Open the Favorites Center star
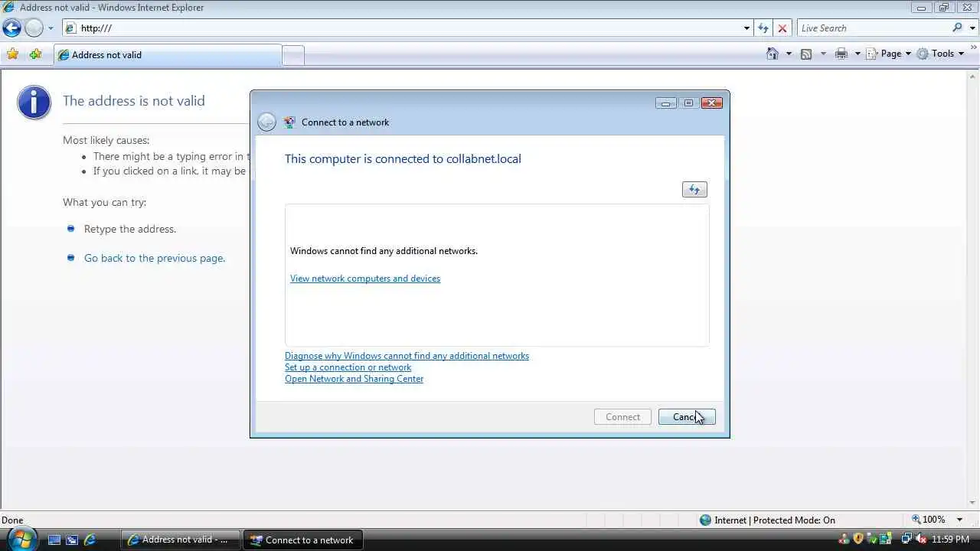Screen dimensions: 980x551 click(12, 54)
